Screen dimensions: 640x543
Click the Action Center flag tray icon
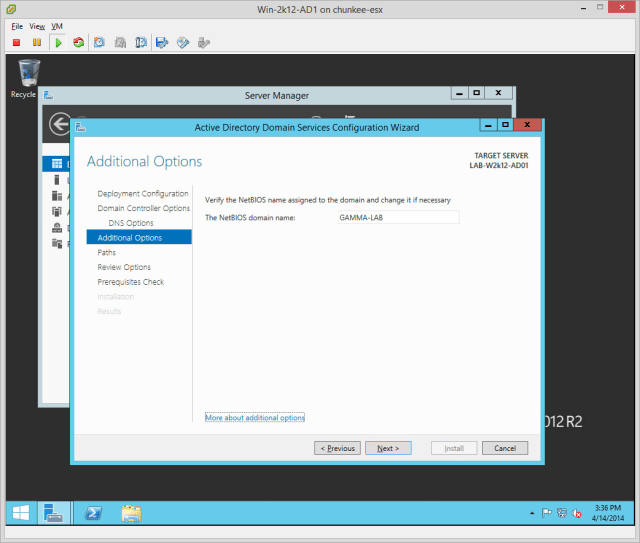[547, 513]
